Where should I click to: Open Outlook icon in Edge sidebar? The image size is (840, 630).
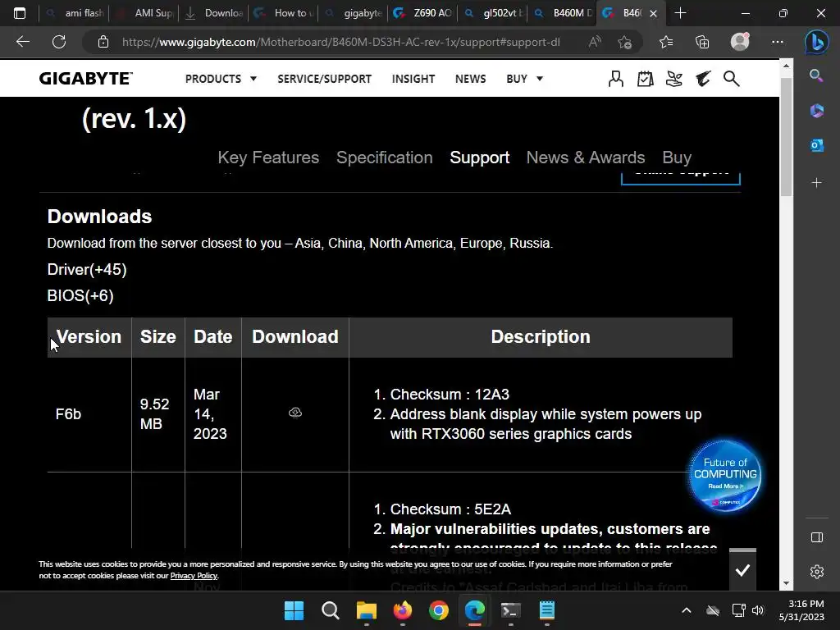point(816,145)
